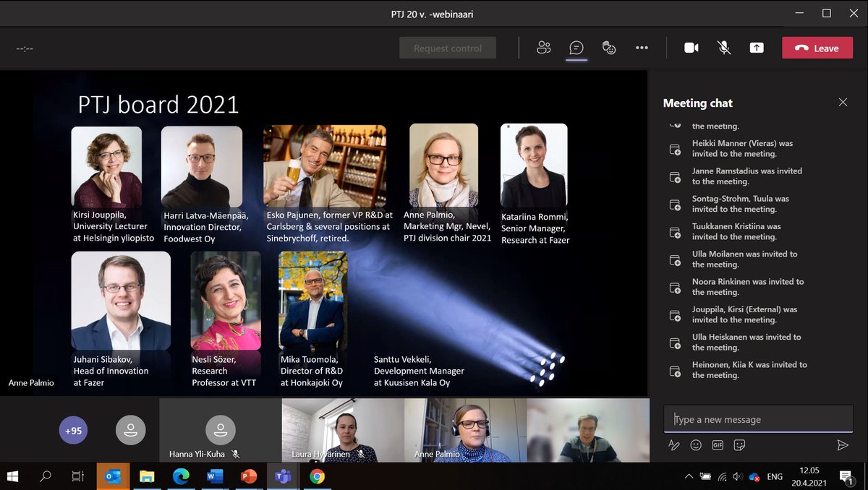
Task: Show hidden system tray icons
Action: click(689, 476)
